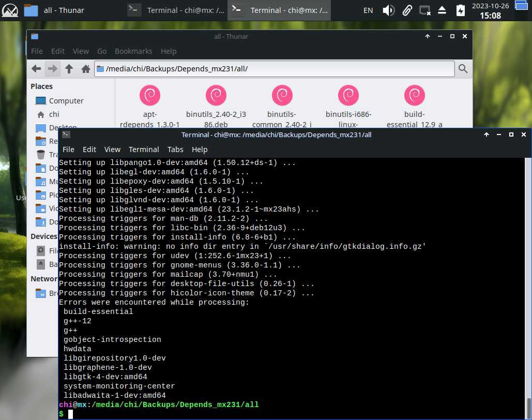
Task: Open the Terminal window File menu
Action: pyautogui.click(x=68, y=149)
